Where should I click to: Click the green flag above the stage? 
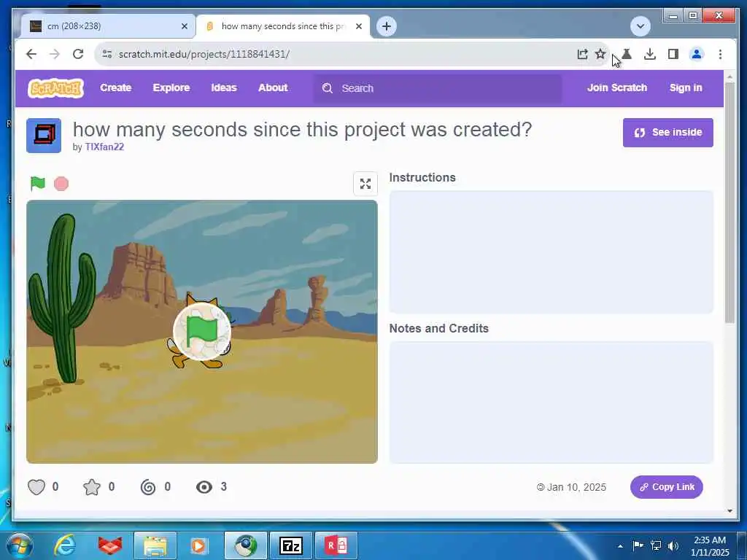click(38, 183)
